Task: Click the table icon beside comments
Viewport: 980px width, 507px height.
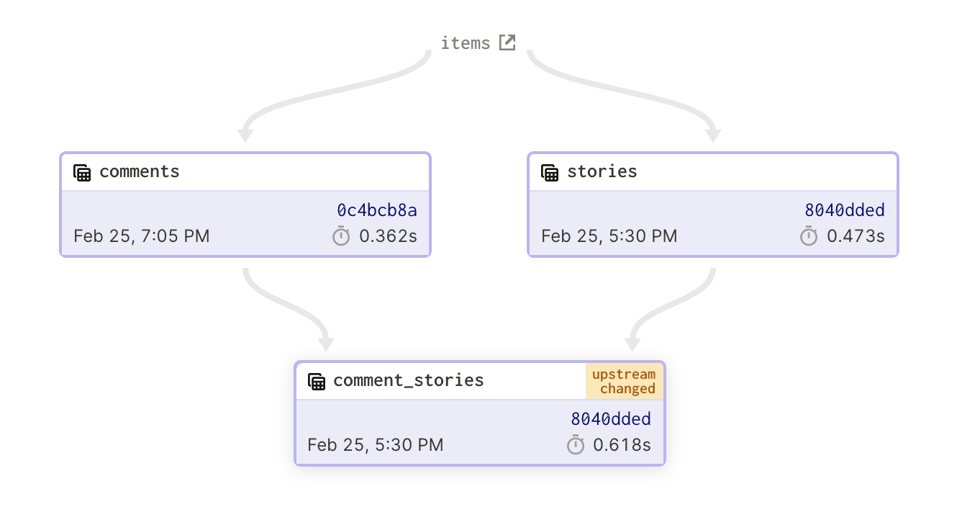Action: (82, 172)
